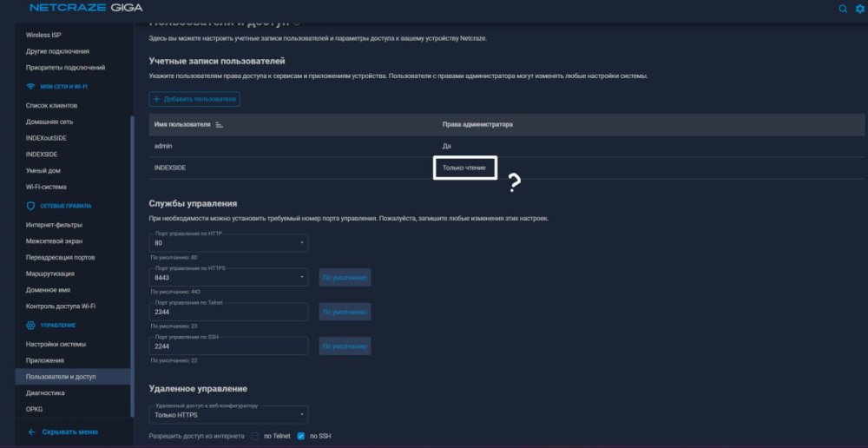868x448 pixels.
Task: Go to Межсетевой экран menu item
Action: [x=55, y=241]
